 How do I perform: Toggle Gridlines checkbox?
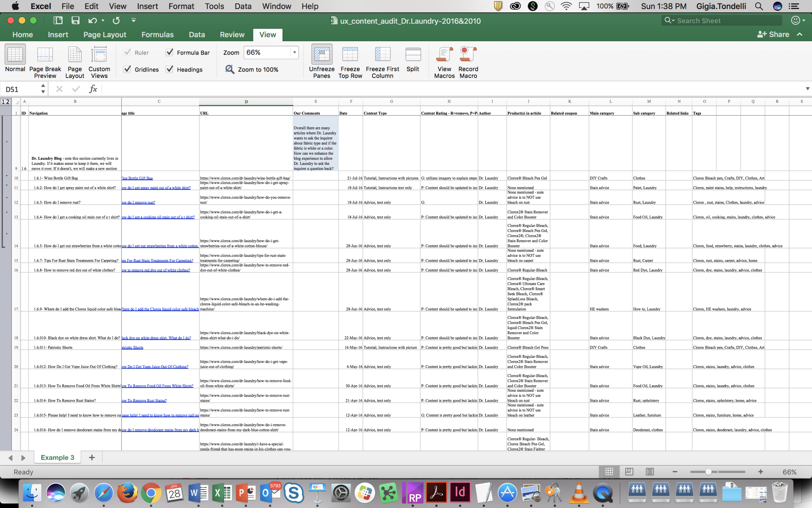pos(127,69)
